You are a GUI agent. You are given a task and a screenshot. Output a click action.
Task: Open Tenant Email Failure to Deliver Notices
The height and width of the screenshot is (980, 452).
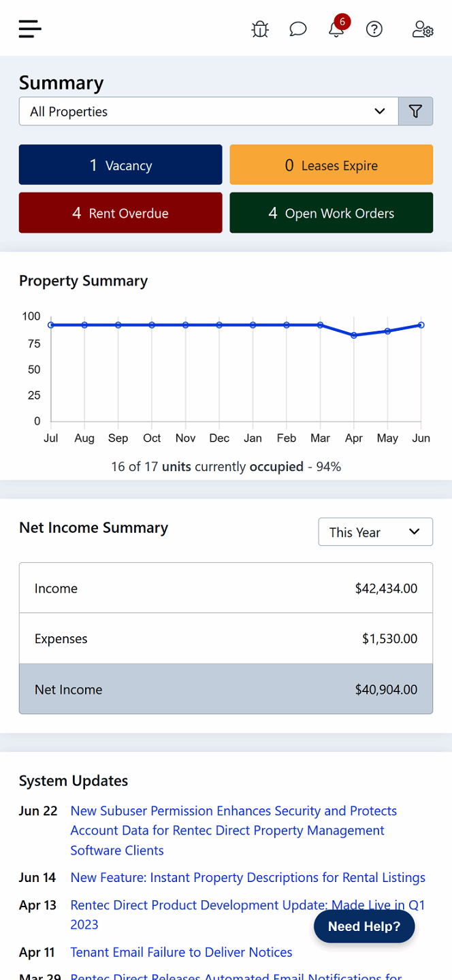181,952
